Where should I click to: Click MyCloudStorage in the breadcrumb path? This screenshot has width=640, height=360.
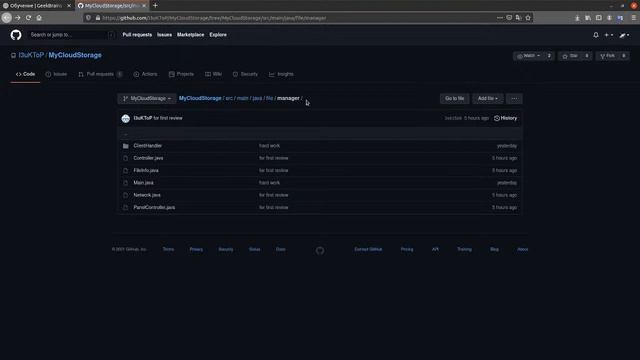click(200, 98)
